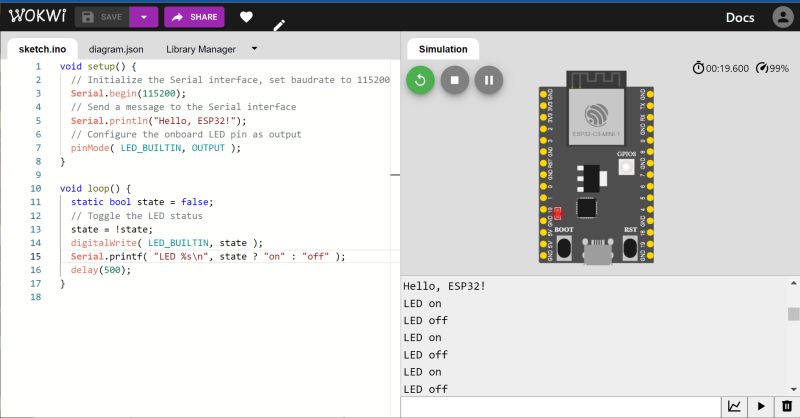The height and width of the screenshot is (418, 800).
Task: Click line number 15 in the editor
Action: tap(35, 256)
